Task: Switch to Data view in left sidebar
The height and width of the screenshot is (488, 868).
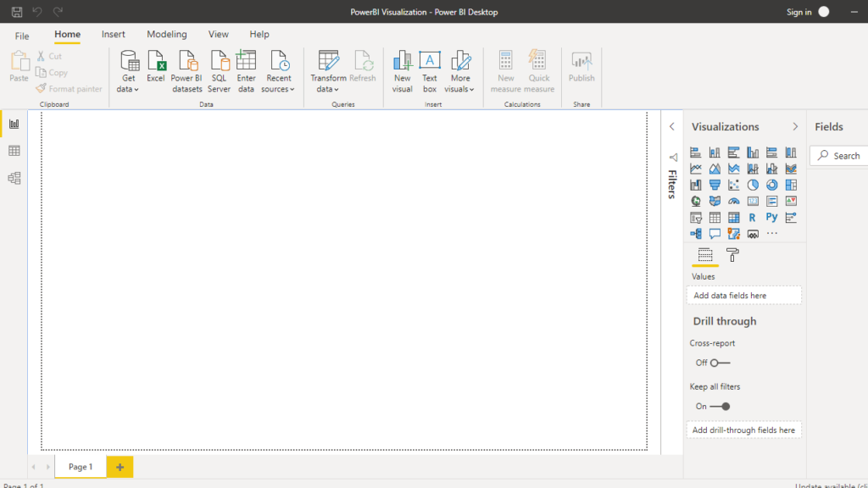Action: click(14, 151)
